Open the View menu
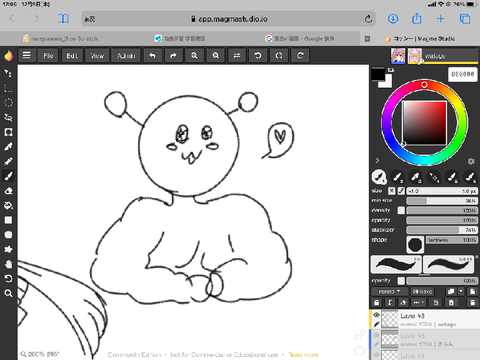Viewport: 480px width, 360px height. 97,56
